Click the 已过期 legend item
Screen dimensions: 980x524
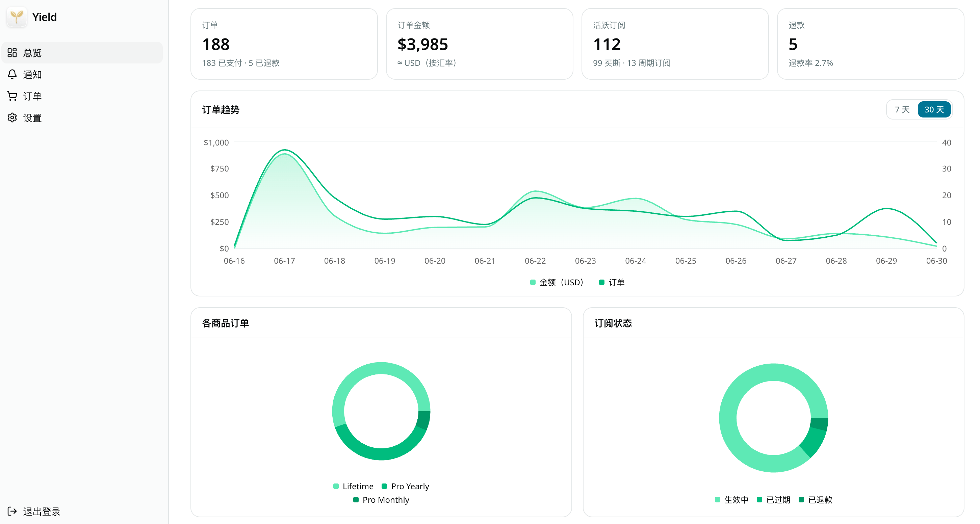(x=773, y=500)
